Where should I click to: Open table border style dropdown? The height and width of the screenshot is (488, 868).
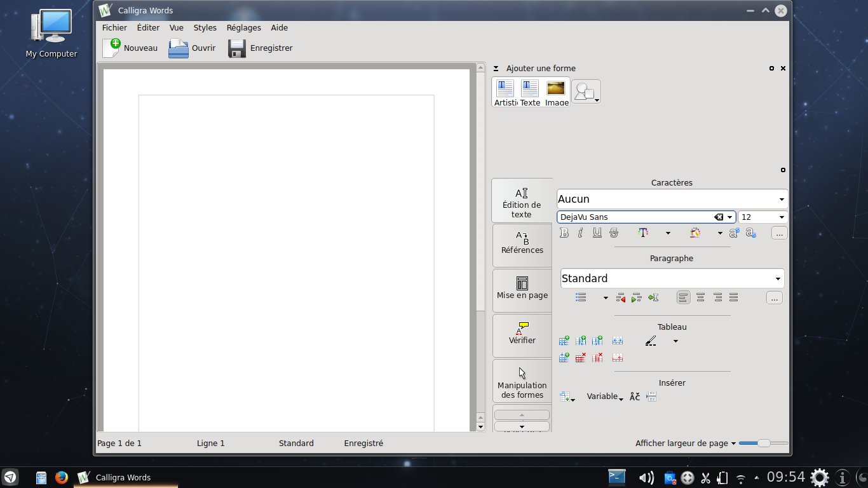coord(675,341)
